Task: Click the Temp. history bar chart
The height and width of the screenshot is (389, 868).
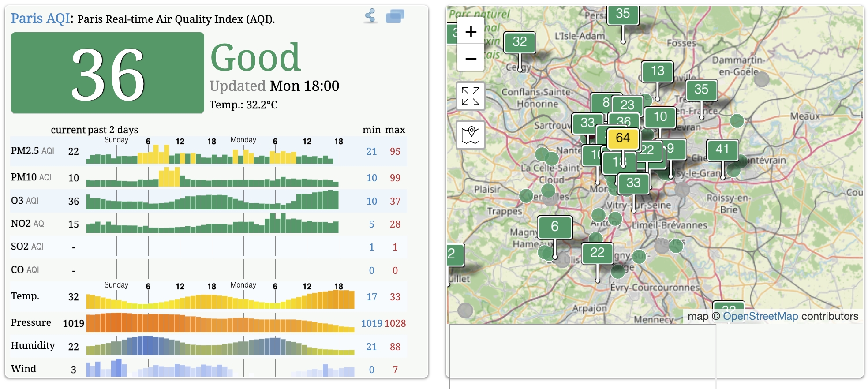Action: [x=220, y=296]
